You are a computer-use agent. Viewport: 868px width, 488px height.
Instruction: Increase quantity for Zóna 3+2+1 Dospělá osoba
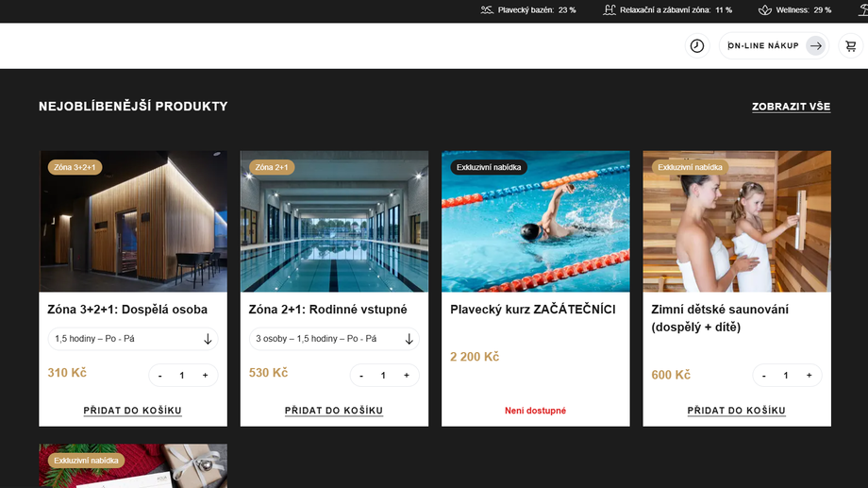point(205,376)
